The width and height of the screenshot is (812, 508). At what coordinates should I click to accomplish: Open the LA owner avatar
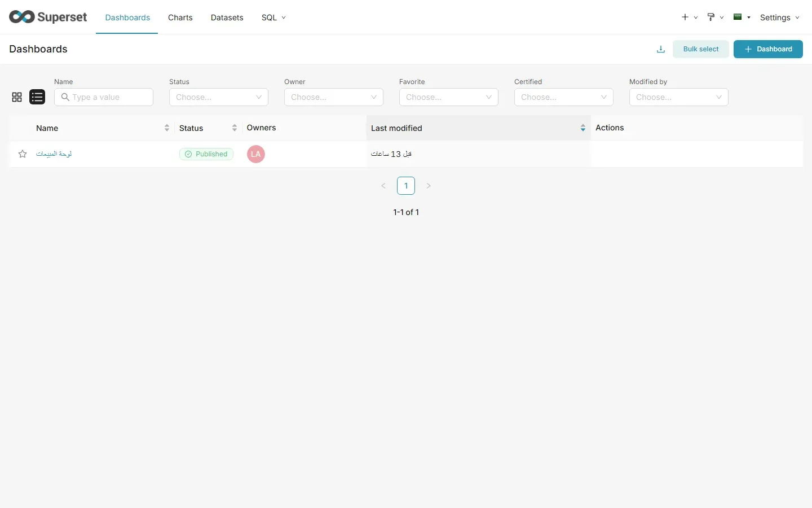[256, 154]
